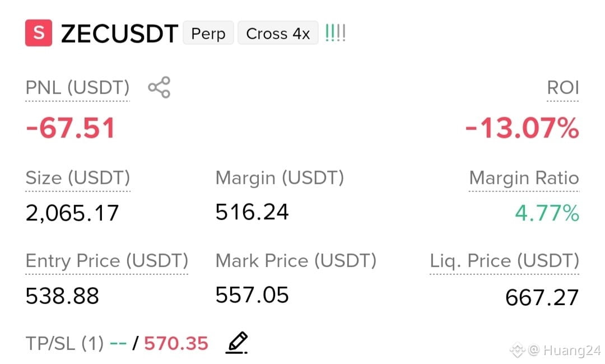Click the green ADL indicator bars

(335, 33)
